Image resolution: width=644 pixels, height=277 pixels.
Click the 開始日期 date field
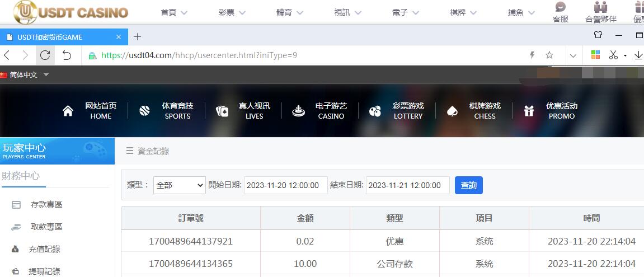286,185
